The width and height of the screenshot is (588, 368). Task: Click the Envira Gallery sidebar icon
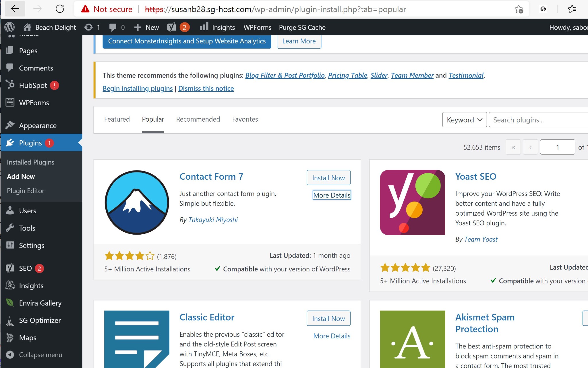click(11, 303)
